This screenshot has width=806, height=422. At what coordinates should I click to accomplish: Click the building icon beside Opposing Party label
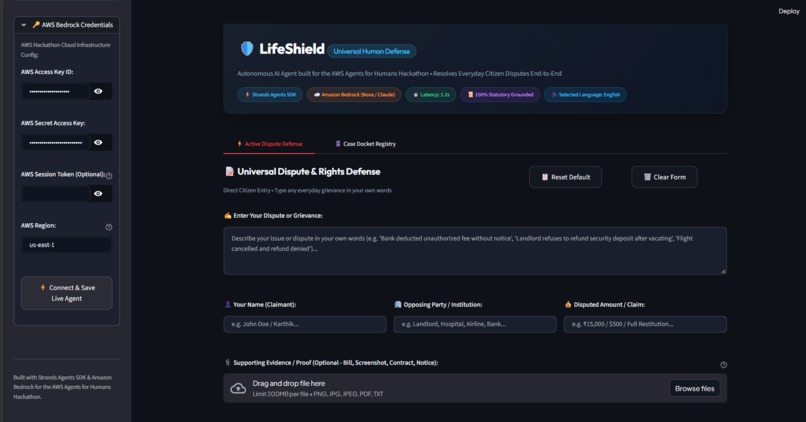click(398, 304)
